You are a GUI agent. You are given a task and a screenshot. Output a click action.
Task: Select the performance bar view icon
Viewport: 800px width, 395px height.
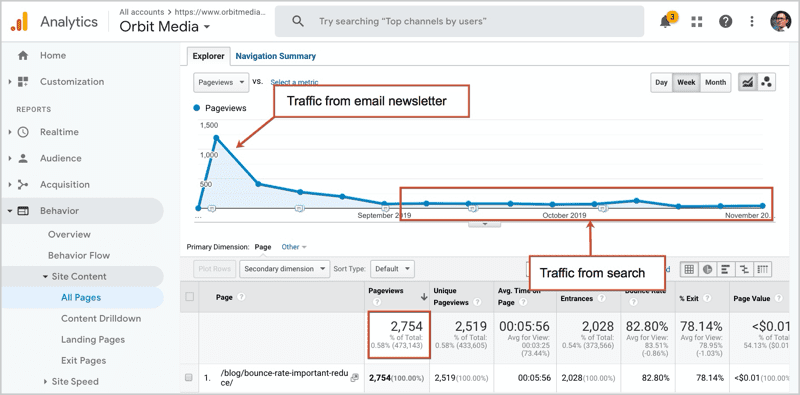726,269
